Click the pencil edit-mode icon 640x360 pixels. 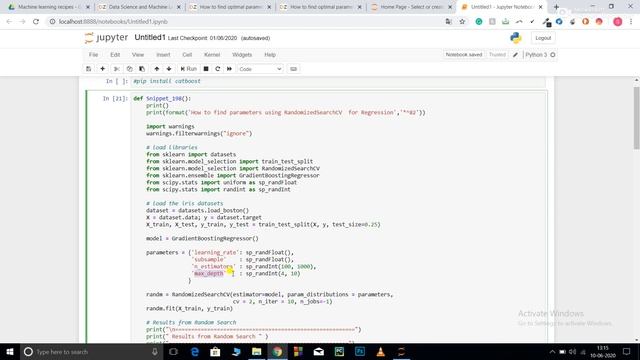(516, 55)
